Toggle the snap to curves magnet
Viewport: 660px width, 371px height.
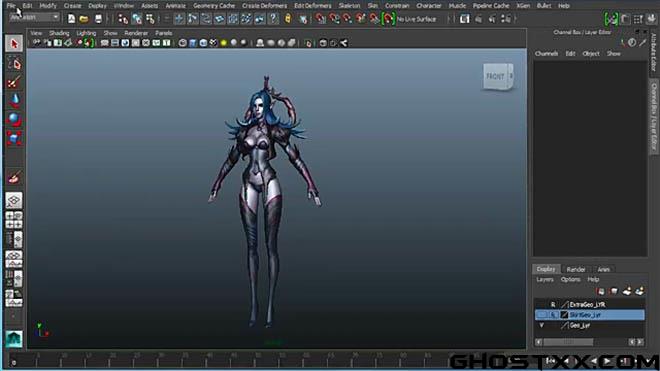(x=334, y=19)
